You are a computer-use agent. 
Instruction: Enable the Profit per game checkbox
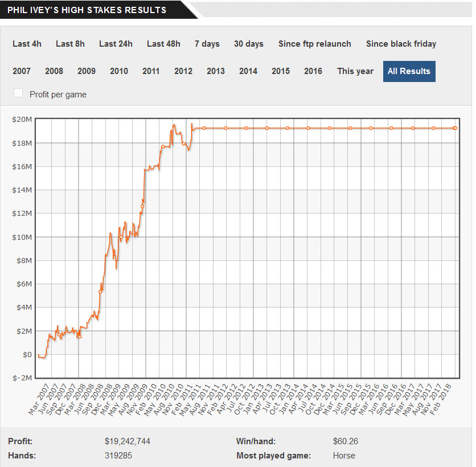click(x=18, y=93)
